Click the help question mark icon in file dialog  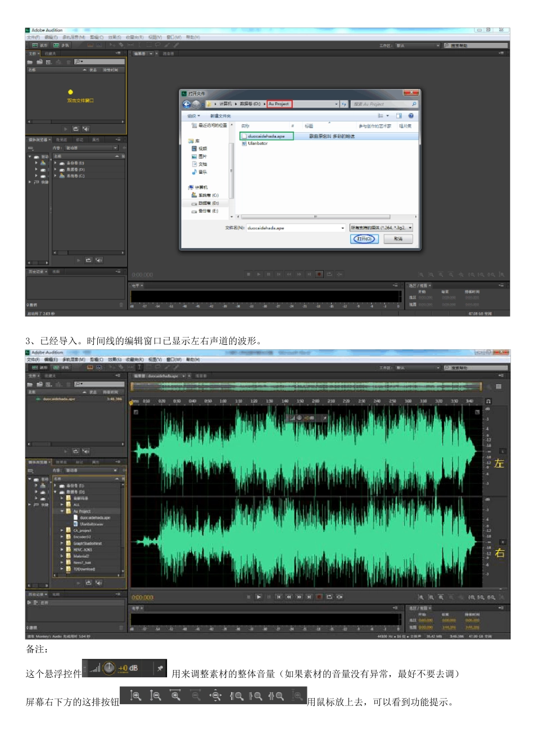click(x=411, y=116)
